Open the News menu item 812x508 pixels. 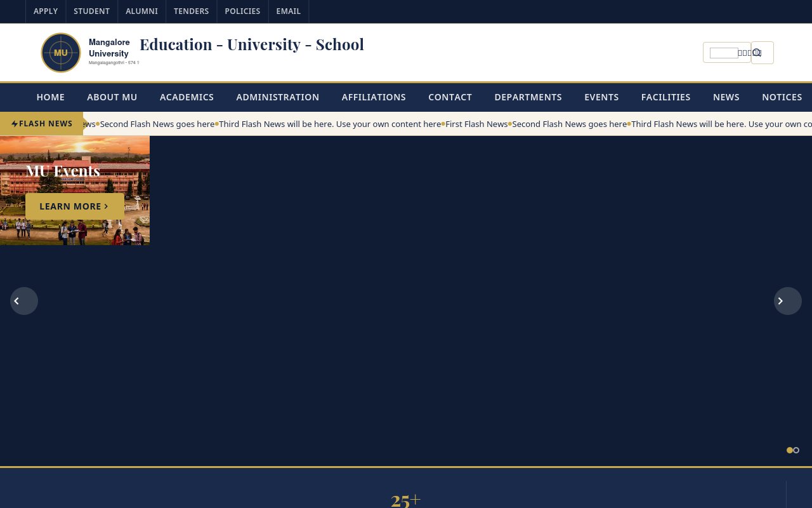(x=726, y=97)
